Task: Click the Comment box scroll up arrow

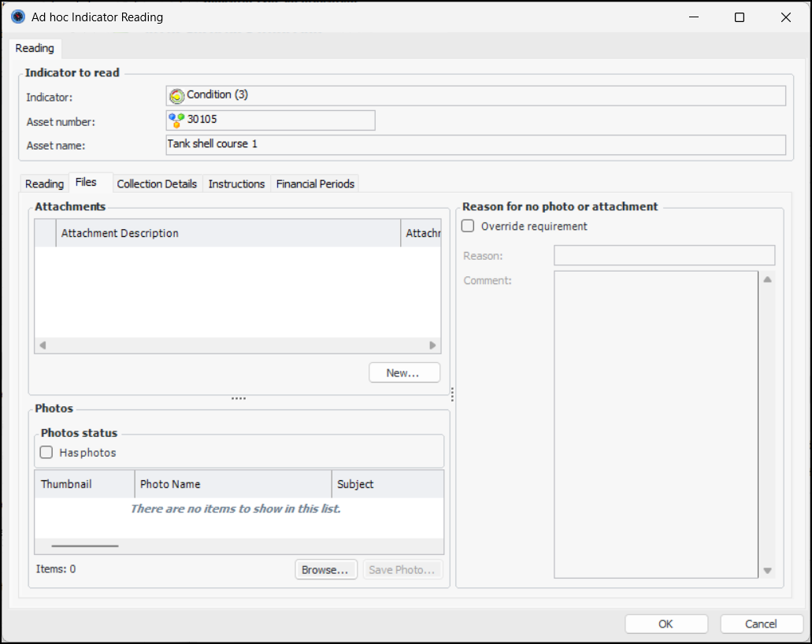Action: pos(767,279)
